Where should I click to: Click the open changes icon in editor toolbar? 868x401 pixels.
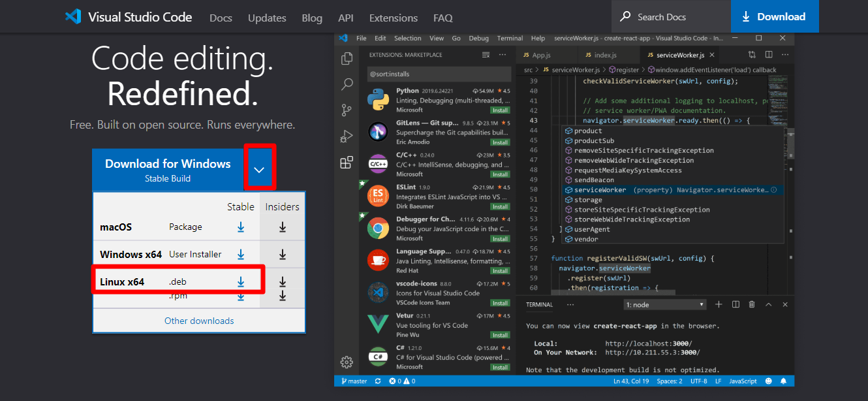pyautogui.click(x=752, y=55)
